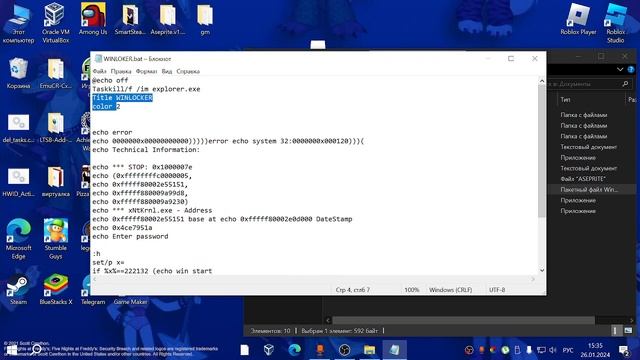The width and height of the screenshot is (640, 360).
Task: Open OBS Studio from the taskbar
Action: coord(344,350)
